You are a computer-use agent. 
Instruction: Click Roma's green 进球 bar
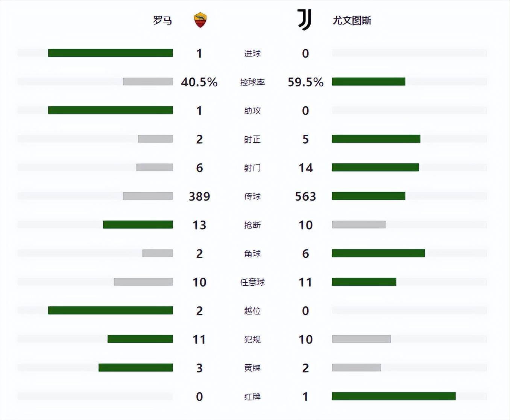point(110,53)
